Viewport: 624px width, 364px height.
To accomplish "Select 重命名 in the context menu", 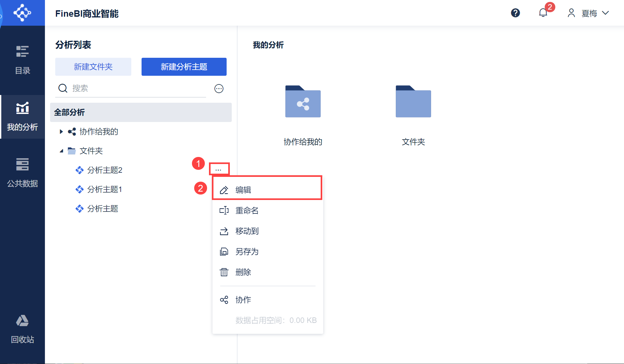I will [x=247, y=211].
